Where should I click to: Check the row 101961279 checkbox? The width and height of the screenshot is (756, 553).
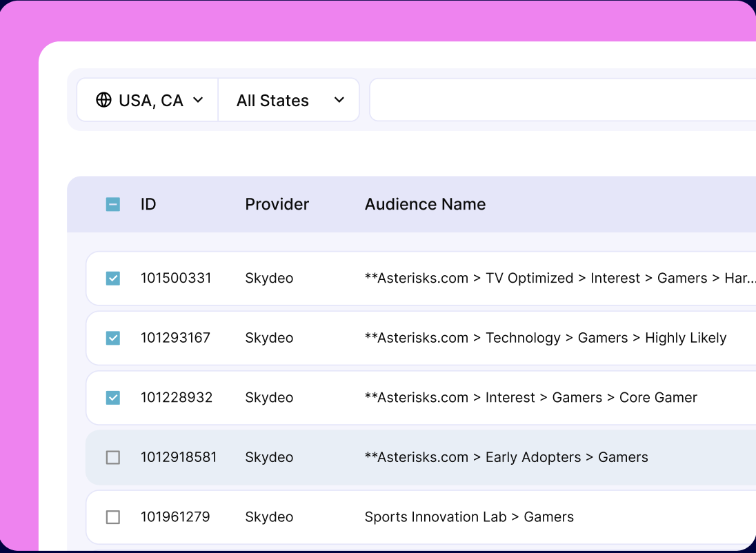(113, 517)
